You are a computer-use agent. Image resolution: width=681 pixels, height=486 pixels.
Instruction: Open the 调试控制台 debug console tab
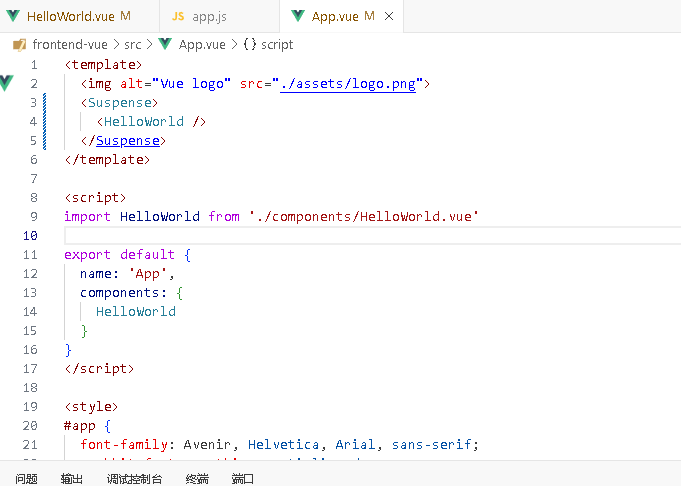pos(135,479)
